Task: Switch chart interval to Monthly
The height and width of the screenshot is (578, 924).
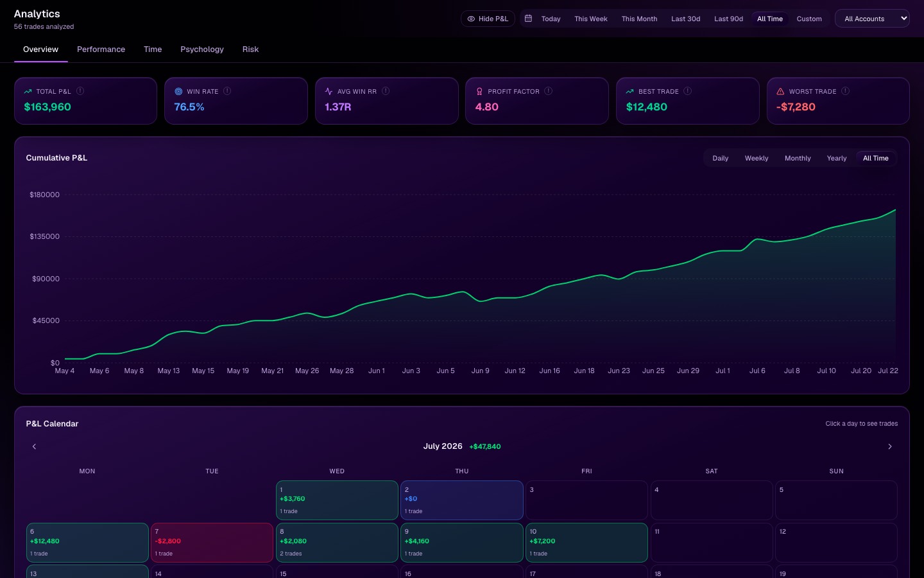Action: point(798,158)
